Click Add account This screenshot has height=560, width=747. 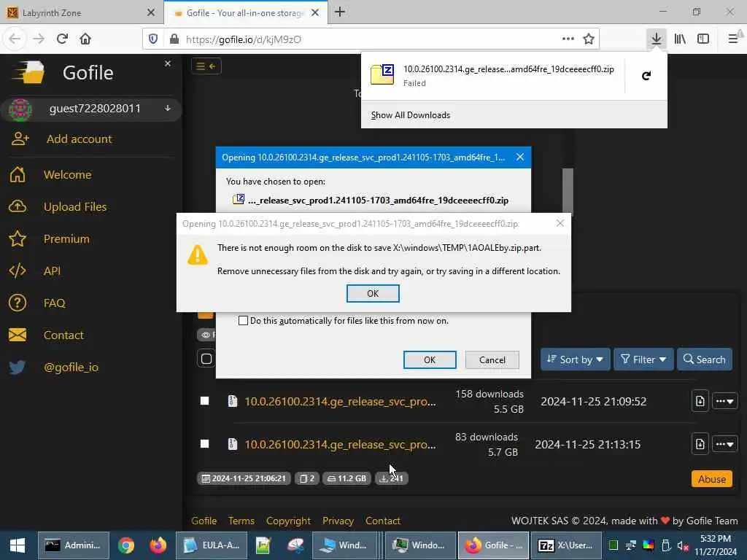point(79,139)
